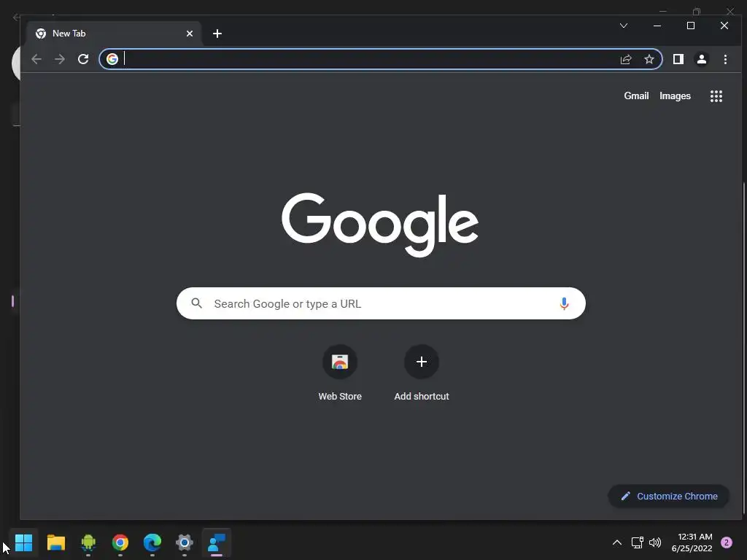Maximize the Chrome window
747x560 pixels.
pyautogui.click(x=691, y=26)
